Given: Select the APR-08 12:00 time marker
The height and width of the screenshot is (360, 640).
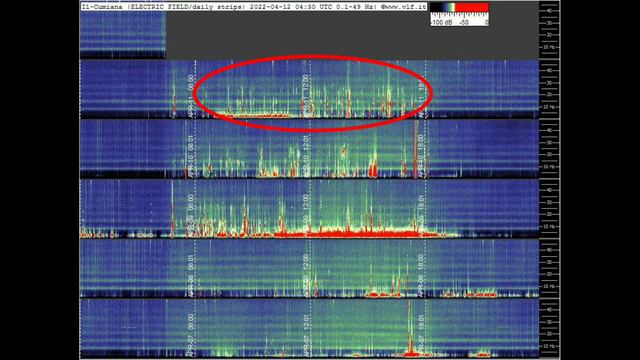Looking at the screenshot, I should pyautogui.click(x=306, y=276).
